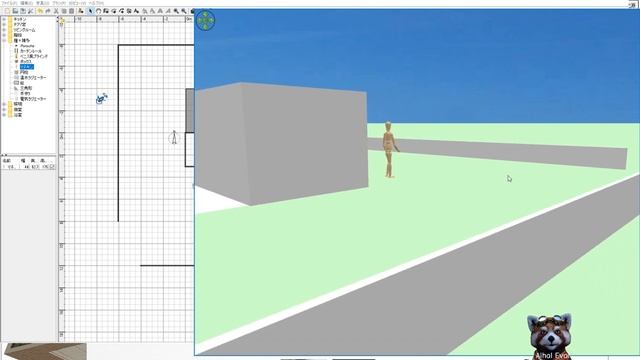Viewport: 640px width, 360px height.
Task: Click the Undo toolbar icon
Action: point(40,11)
